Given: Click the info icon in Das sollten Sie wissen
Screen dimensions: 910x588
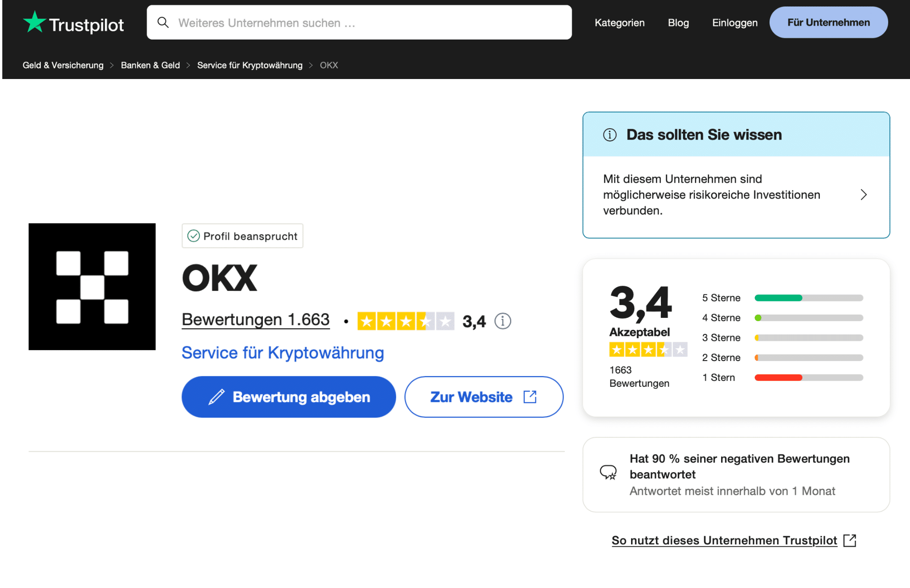Looking at the screenshot, I should [x=610, y=135].
